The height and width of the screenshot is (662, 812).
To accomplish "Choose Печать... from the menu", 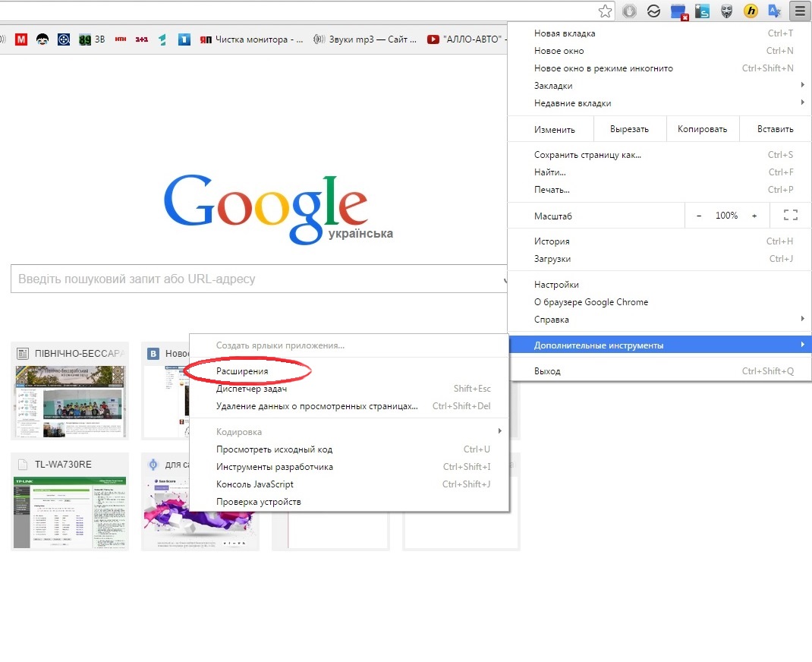I will pyautogui.click(x=659, y=190).
